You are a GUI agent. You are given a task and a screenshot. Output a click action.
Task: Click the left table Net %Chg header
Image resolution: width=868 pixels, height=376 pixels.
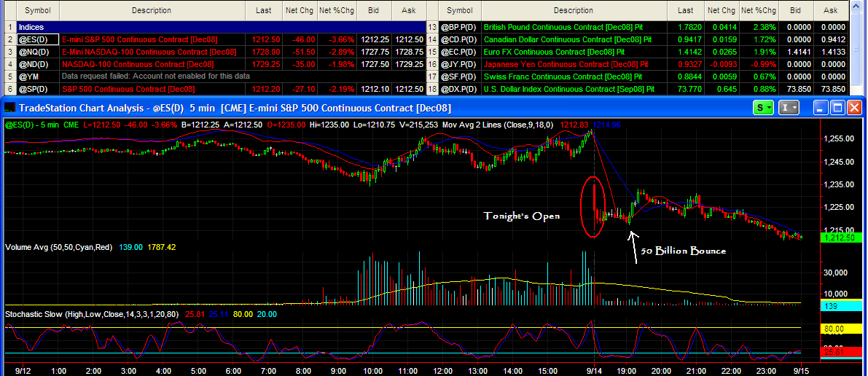click(337, 10)
